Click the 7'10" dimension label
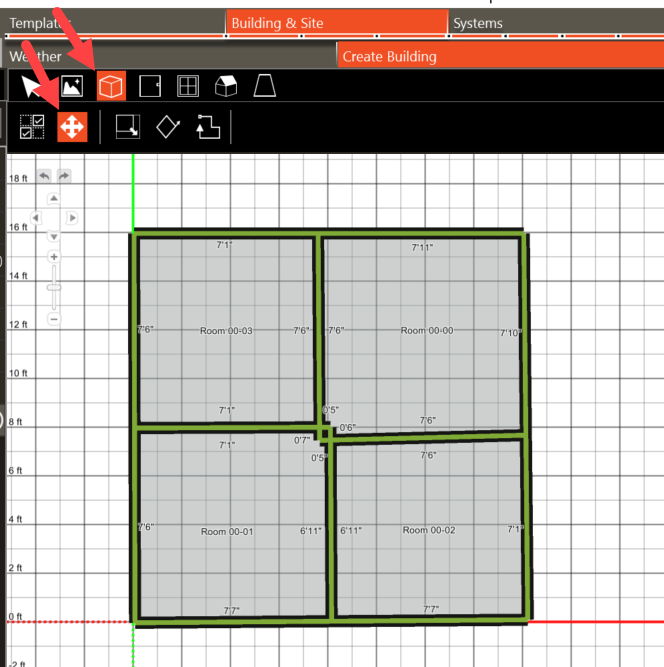The image size is (664, 667). [510, 333]
